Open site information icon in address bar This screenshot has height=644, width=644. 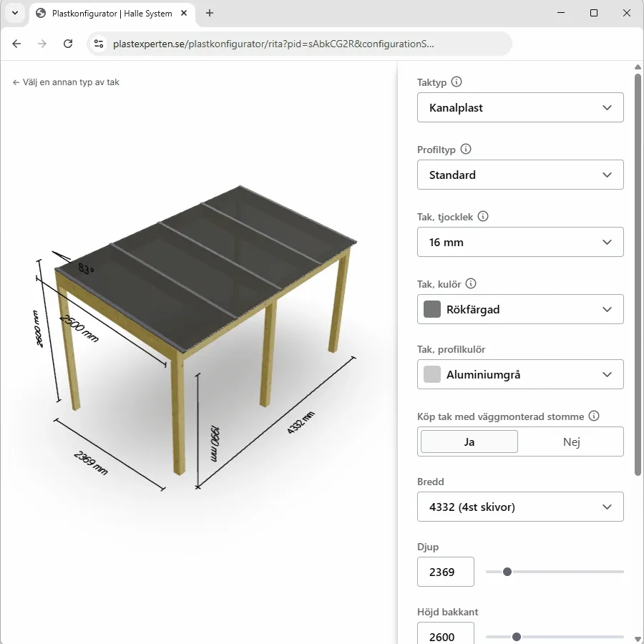(x=99, y=44)
